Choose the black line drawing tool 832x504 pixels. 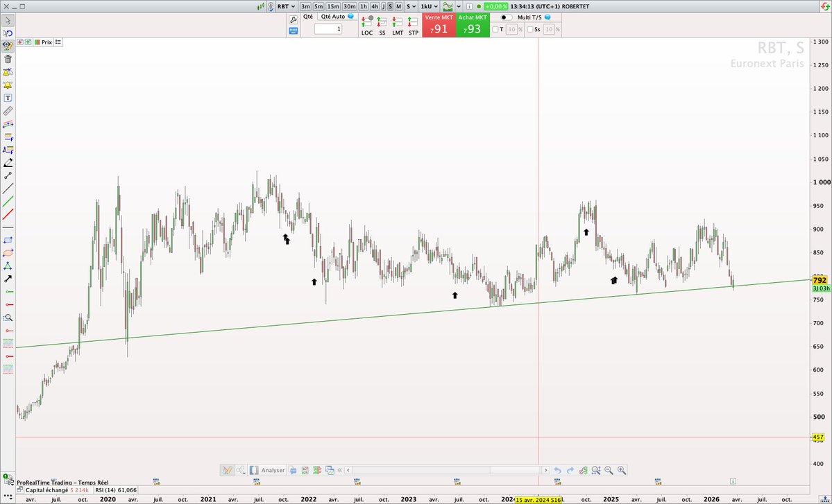pos(8,189)
